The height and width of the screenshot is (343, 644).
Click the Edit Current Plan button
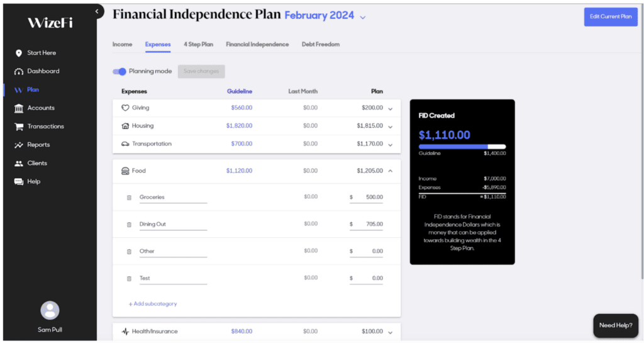[610, 17]
